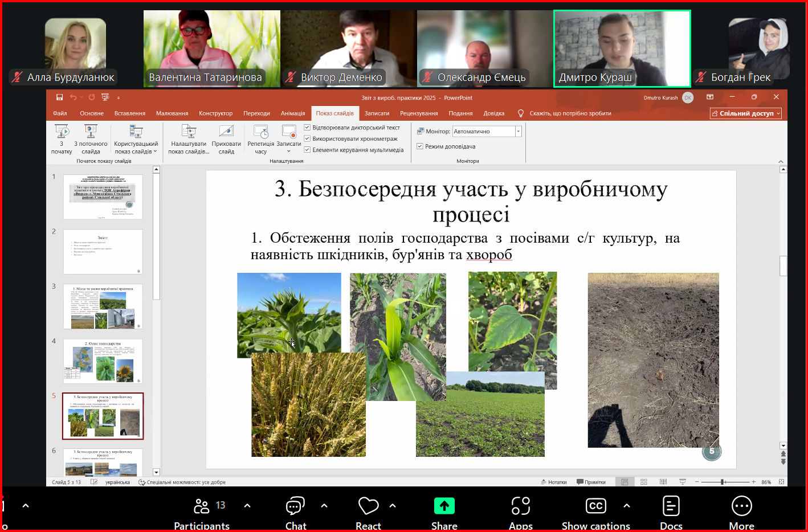Show captions in Zoom
The image size is (808, 532).
click(595, 506)
